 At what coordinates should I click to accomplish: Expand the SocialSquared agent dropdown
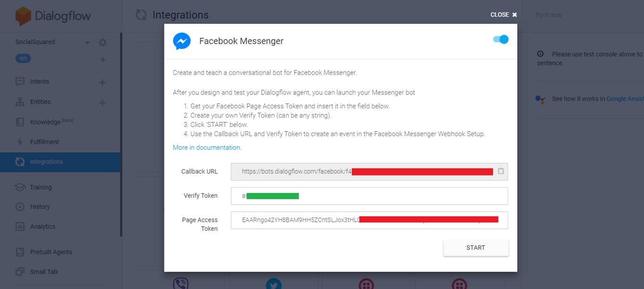[87, 42]
